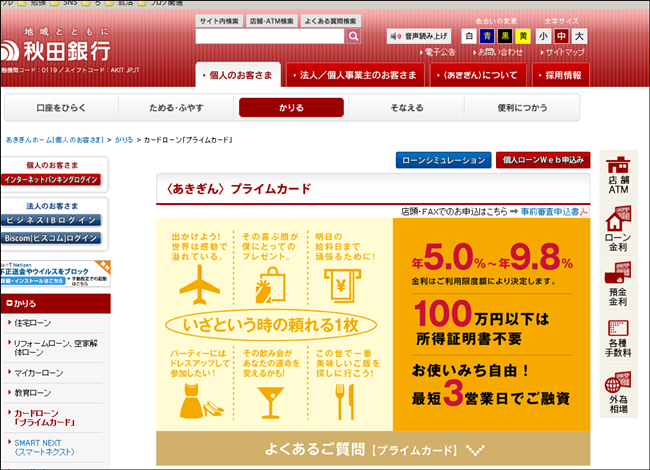The width and height of the screenshot is (650, 470).
Task: Click the site search input field
Action: 270,36
